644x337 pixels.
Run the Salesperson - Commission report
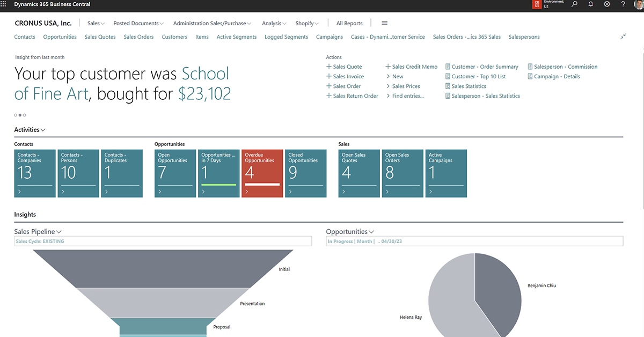coord(562,67)
